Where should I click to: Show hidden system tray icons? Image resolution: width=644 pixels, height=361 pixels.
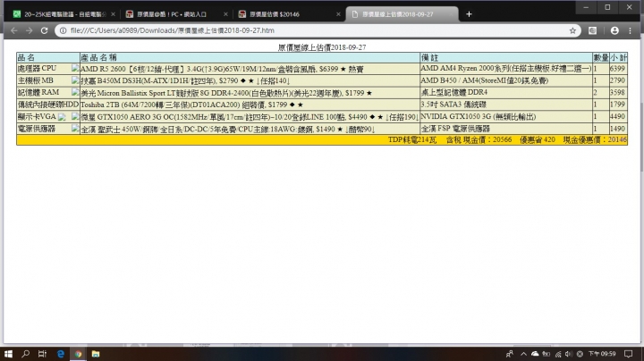click(x=523, y=354)
